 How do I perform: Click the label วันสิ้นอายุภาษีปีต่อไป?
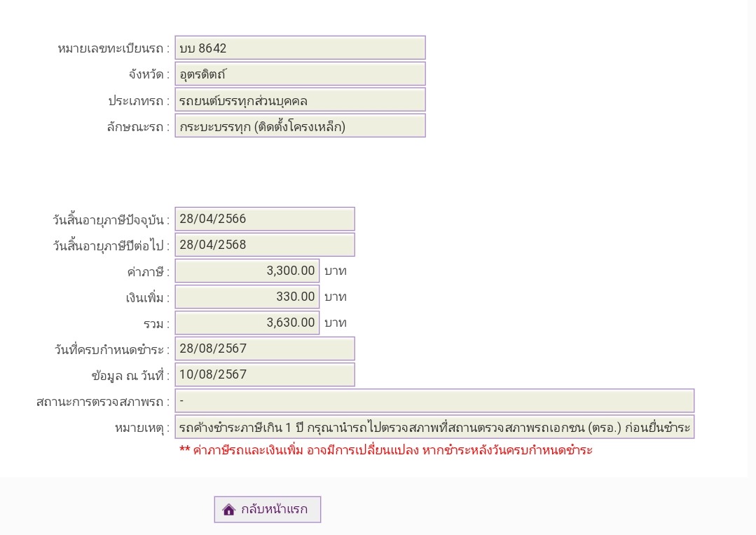[111, 246]
